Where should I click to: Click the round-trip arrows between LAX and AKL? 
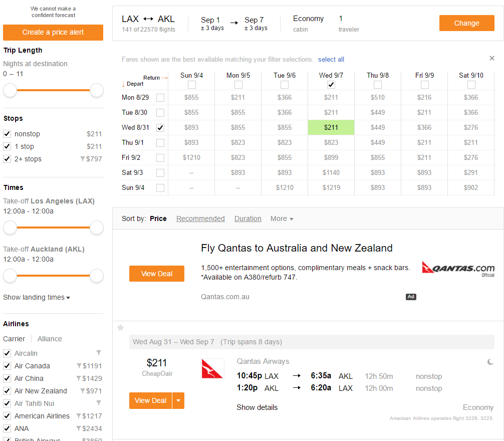148,19
